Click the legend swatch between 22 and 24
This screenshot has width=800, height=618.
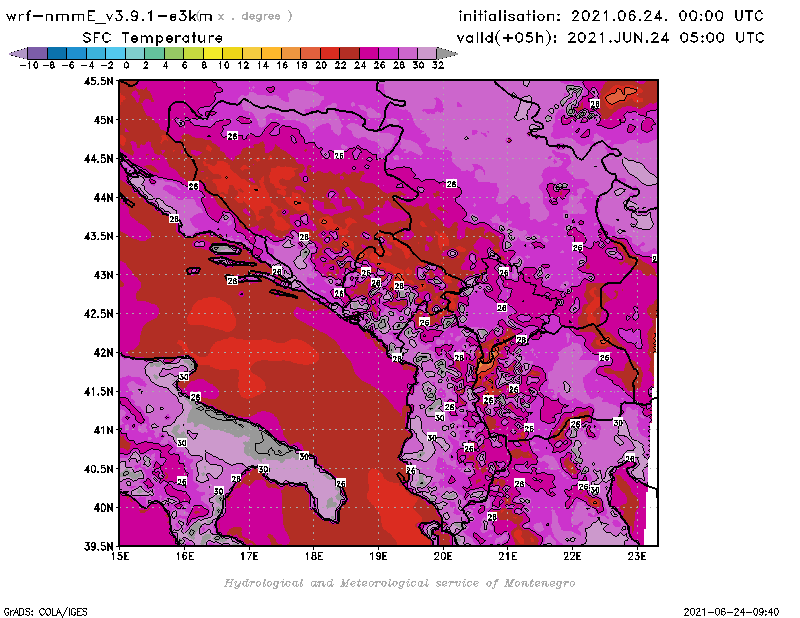(x=349, y=53)
